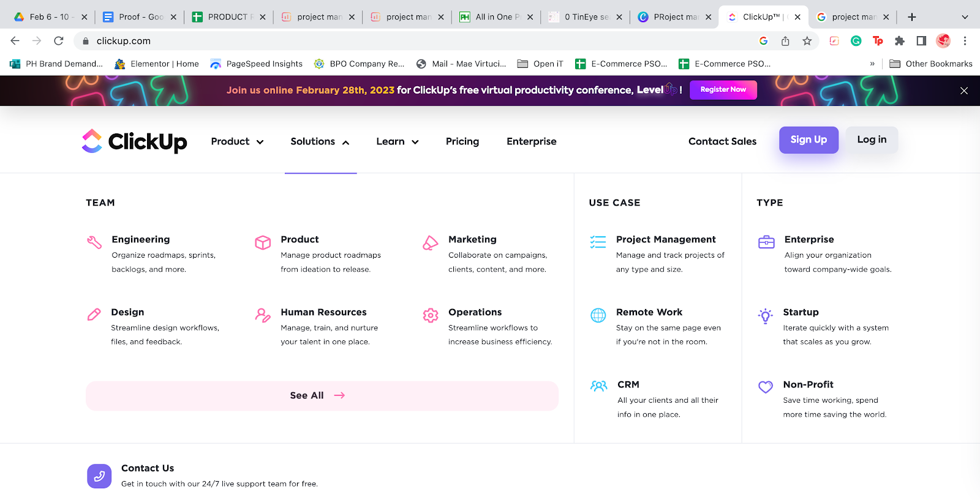
Task: Click the See All button
Action: (322, 395)
